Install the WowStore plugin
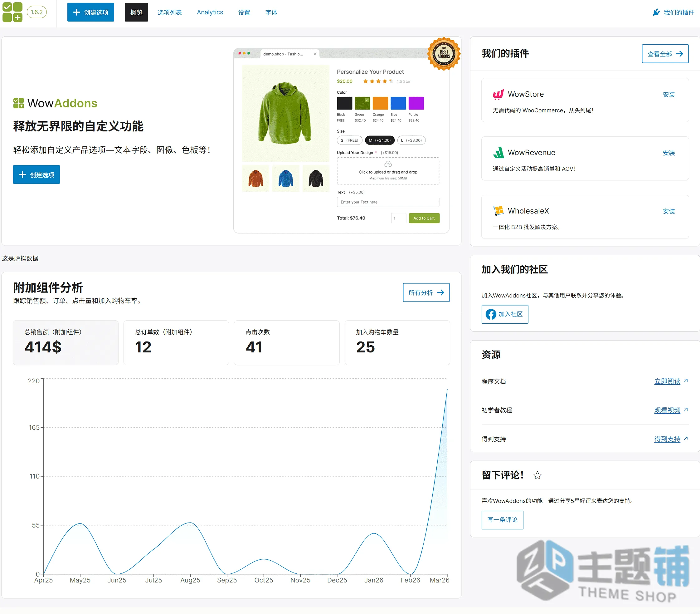This screenshot has height=614, width=700. tap(668, 95)
